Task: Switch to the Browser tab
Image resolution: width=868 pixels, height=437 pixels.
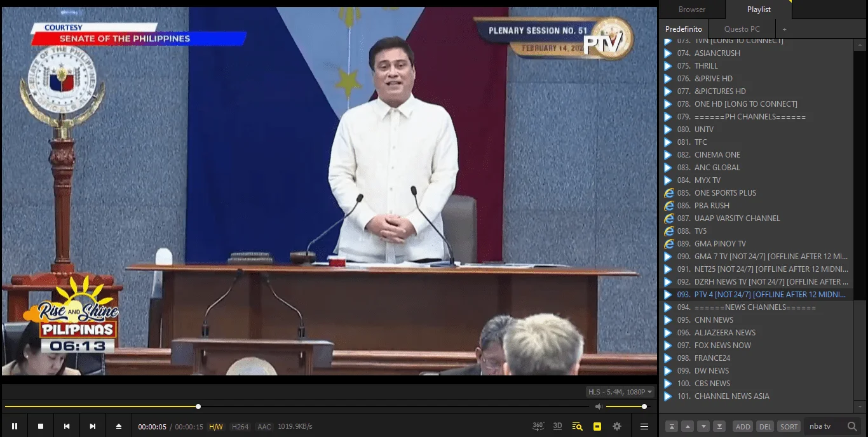Action: tap(692, 10)
